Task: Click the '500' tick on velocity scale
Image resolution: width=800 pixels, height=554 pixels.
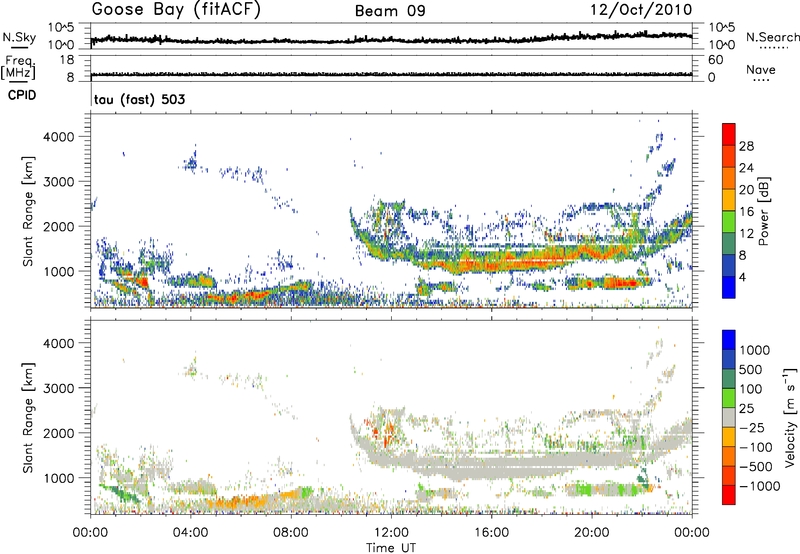Action: (752, 369)
